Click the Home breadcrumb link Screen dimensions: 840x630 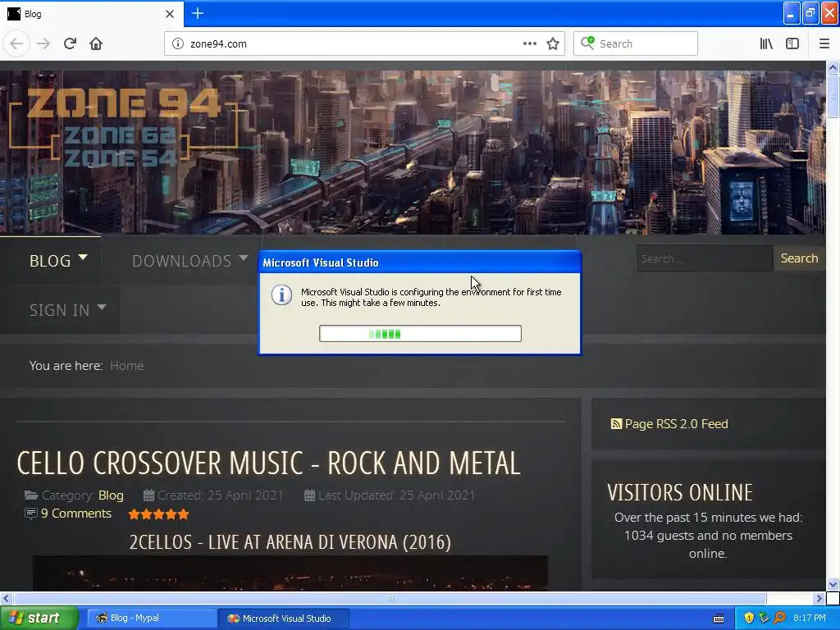[126, 365]
